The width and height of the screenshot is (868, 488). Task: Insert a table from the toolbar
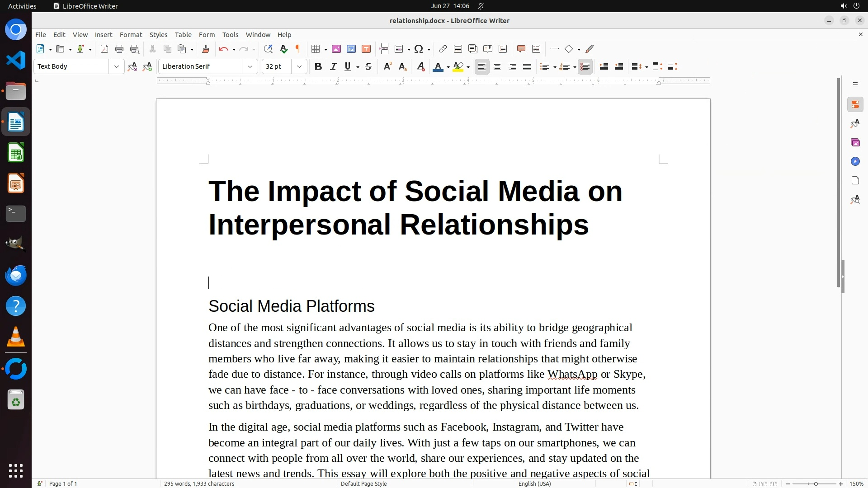[316, 49]
